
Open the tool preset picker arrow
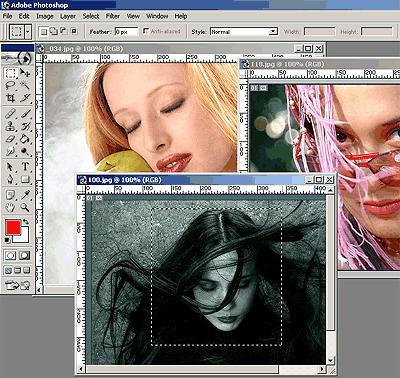(28, 32)
